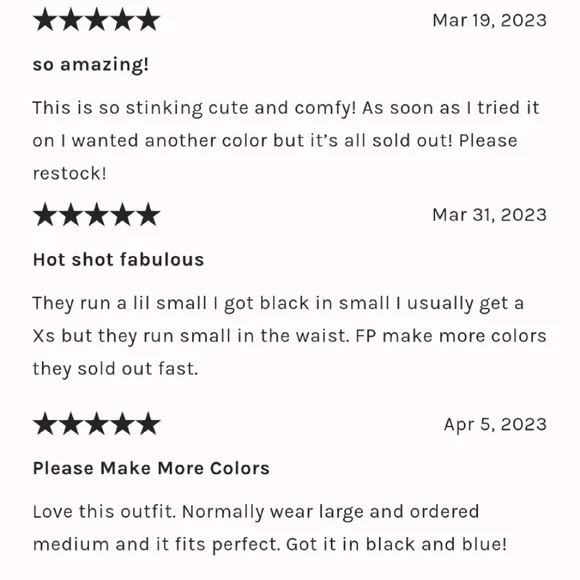Click fifth star of 'so amazing!' review

click(x=148, y=19)
